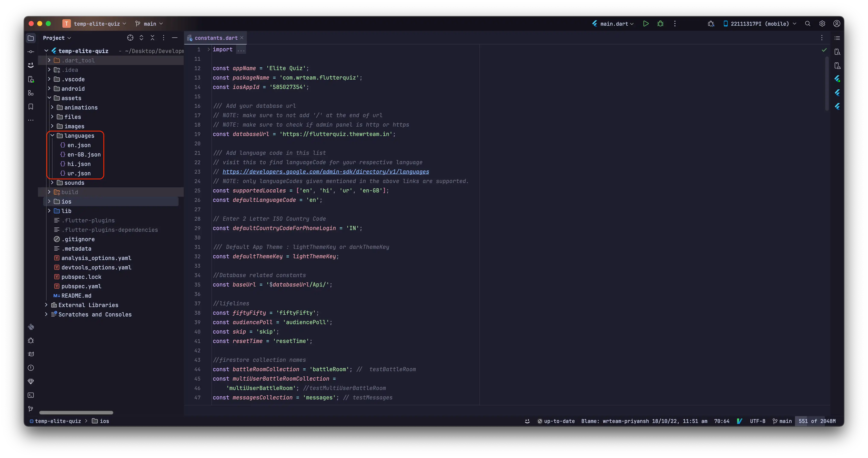Open the device selector 22111317PI dropdown

pyautogui.click(x=759, y=24)
